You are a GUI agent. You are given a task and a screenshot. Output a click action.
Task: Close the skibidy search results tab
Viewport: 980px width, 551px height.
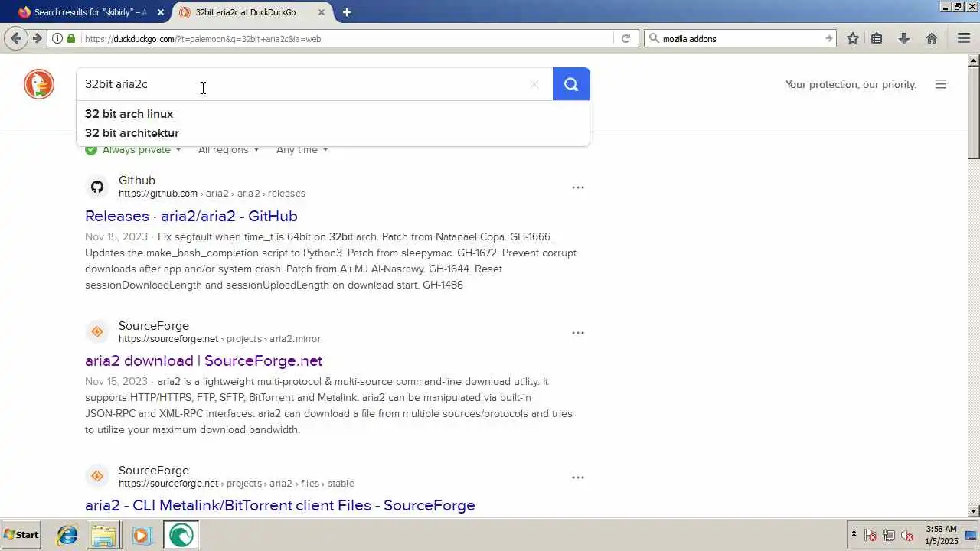[x=160, y=12]
